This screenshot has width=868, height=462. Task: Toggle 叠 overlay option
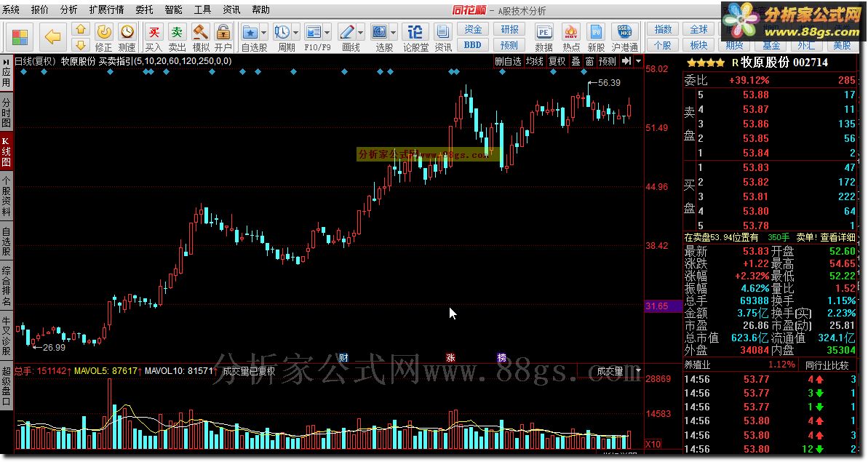coord(576,61)
